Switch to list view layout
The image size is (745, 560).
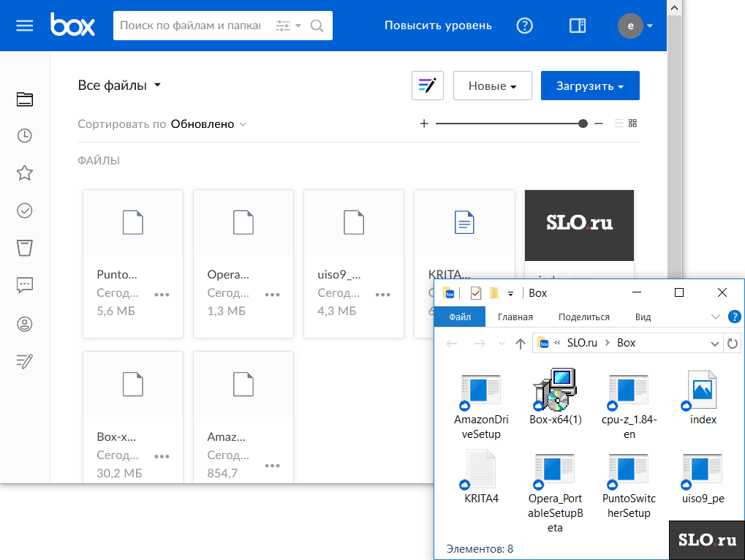(619, 124)
